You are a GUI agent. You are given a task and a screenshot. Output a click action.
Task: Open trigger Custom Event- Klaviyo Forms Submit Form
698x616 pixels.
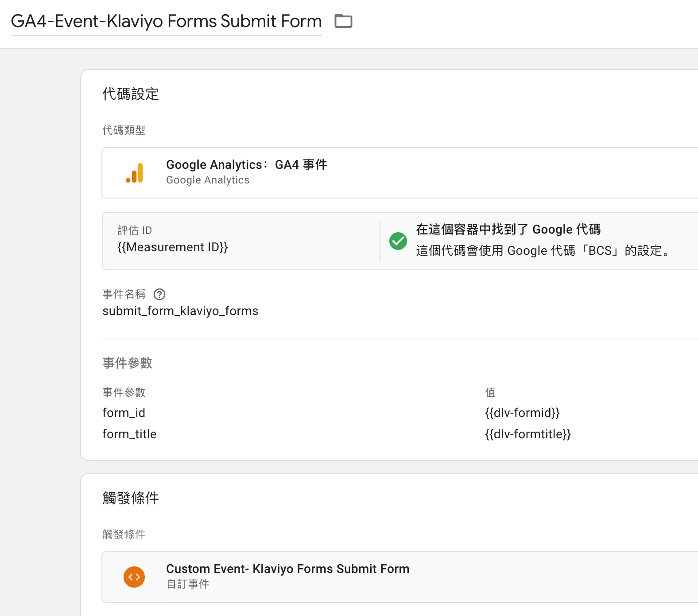point(400,577)
